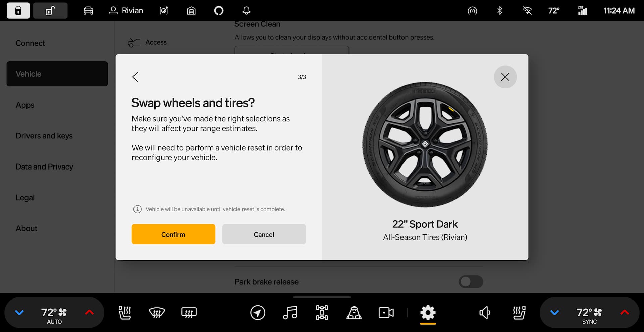Tap the 22" Sport Dark wheel image
The height and width of the screenshot is (332, 644).
coord(425,145)
